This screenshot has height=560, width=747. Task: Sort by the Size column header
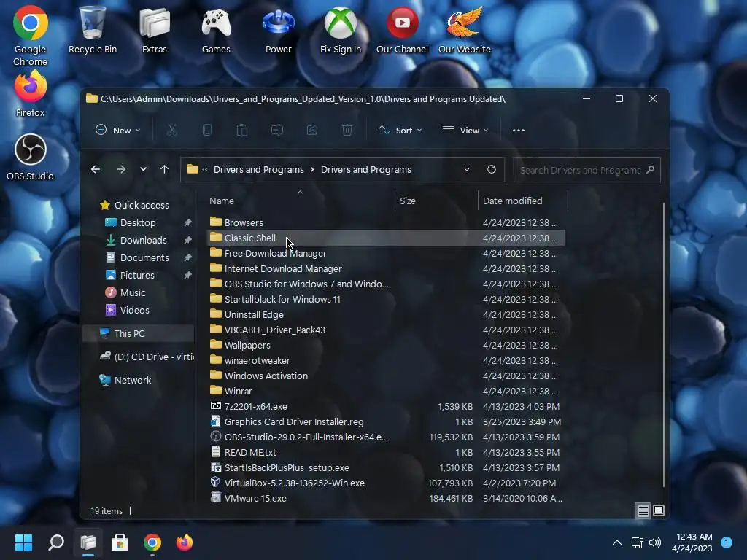tap(408, 201)
